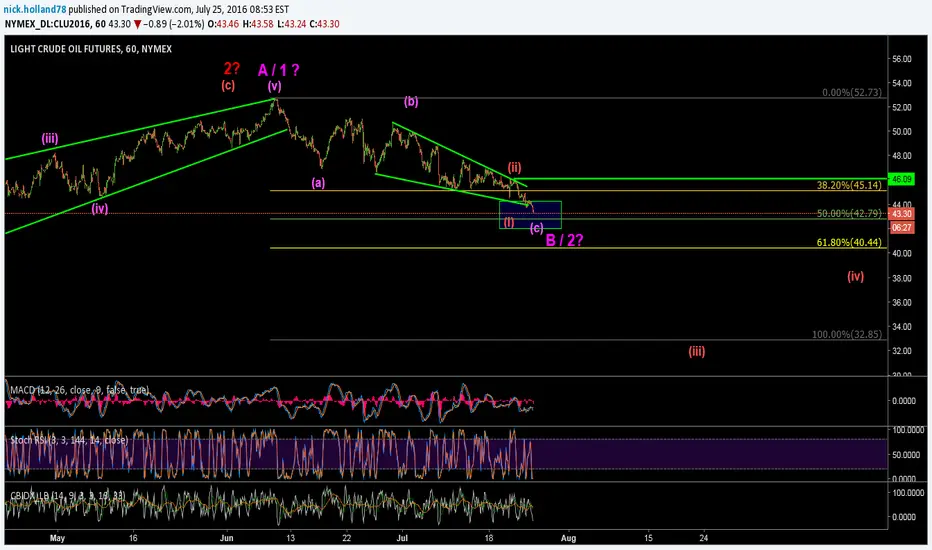Click the O:43.46 open price value
This screenshot has height=550, width=932.
[222, 24]
